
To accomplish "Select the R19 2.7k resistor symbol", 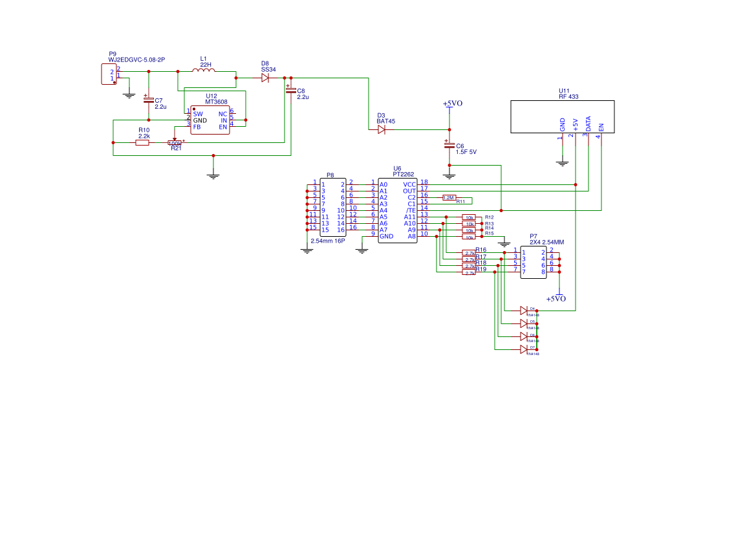I will 469,272.
